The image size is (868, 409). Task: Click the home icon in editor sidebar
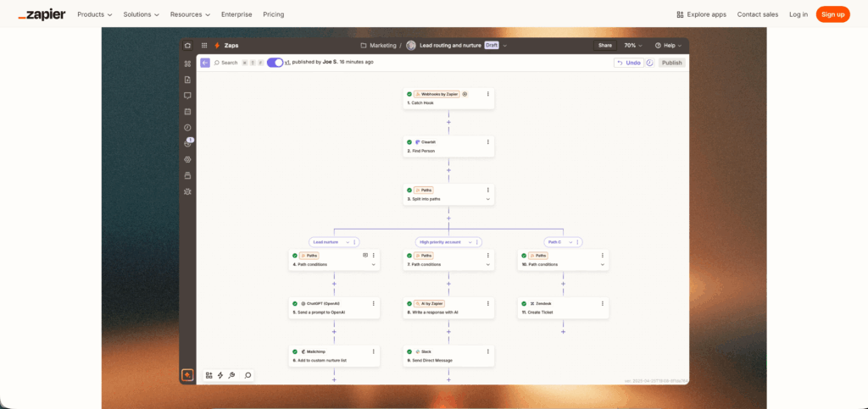click(187, 46)
